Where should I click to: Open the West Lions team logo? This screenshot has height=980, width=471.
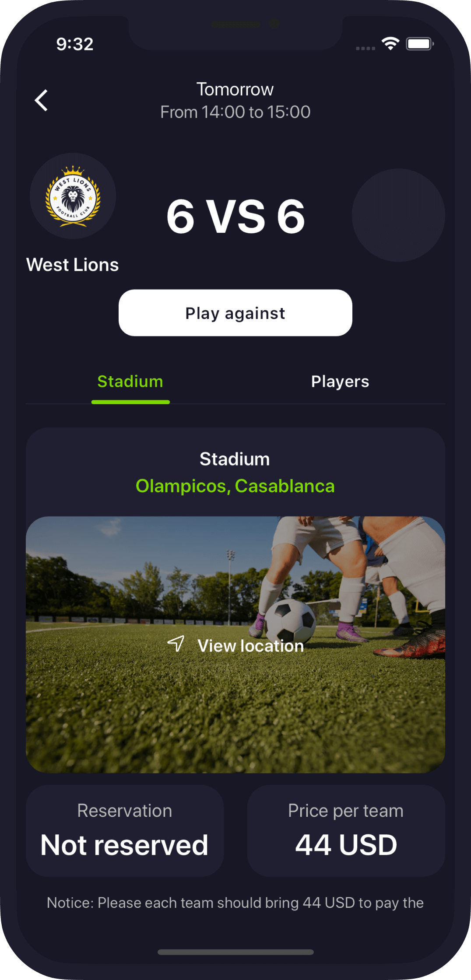73,196
